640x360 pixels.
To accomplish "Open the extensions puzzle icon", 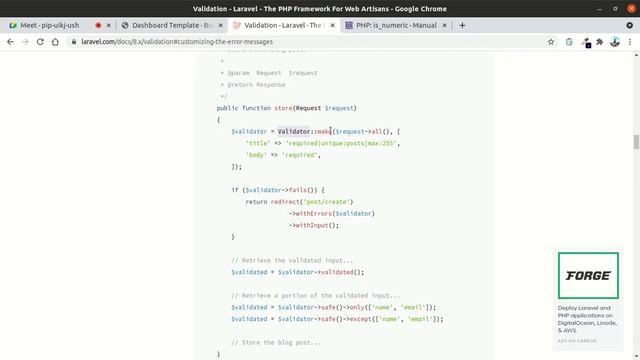I will pyautogui.click(x=600, y=42).
